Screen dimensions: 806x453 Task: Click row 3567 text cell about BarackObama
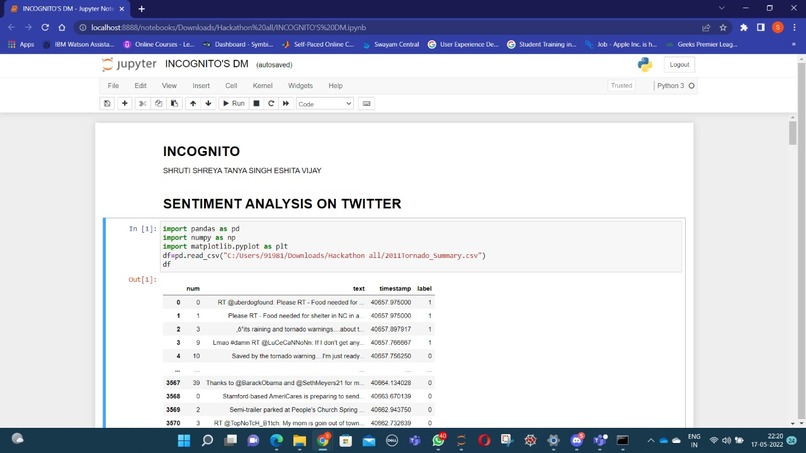coord(285,383)
